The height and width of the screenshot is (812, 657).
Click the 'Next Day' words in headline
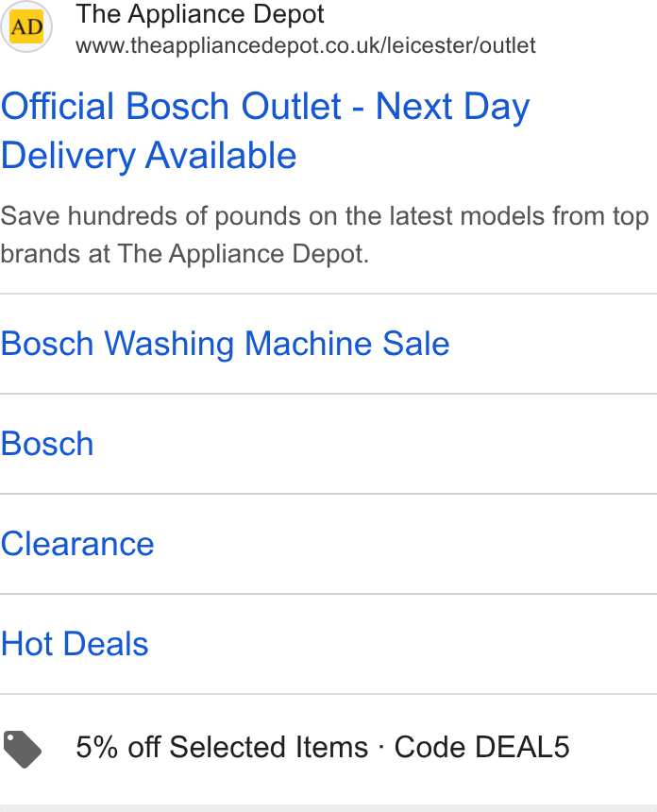coord(452,106)
